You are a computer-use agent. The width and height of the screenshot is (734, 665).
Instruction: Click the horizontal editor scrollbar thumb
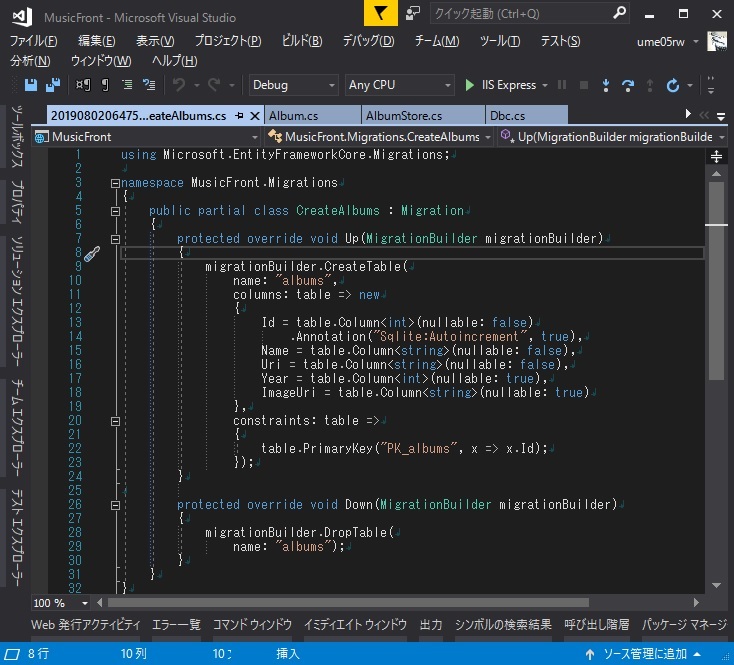348,603
